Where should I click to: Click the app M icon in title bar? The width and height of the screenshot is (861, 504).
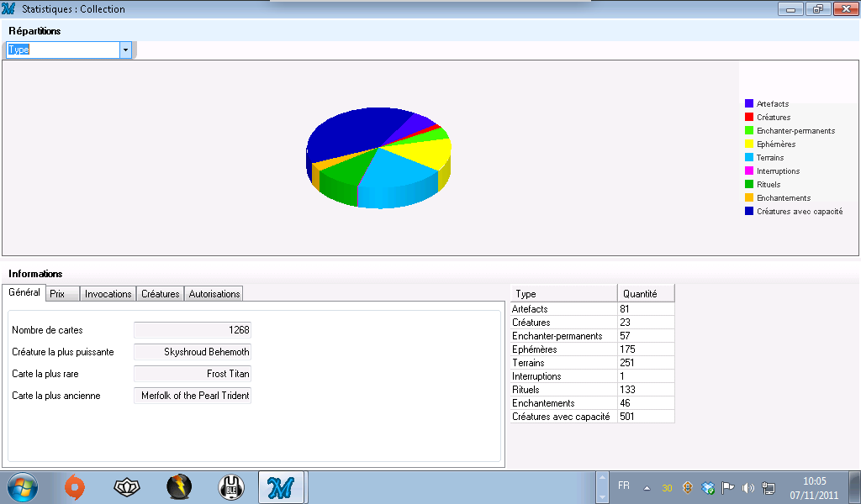(8, 8)
